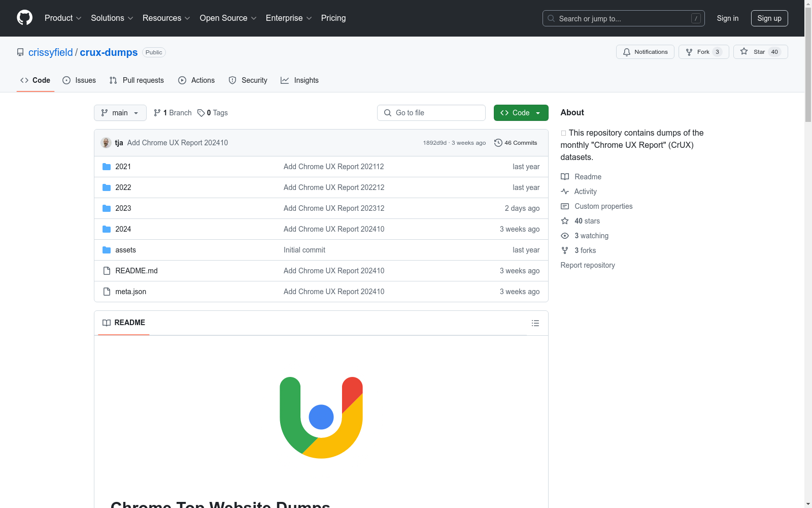Open latest commit message Add Chrome UX Report 202410
Viewport: 812px width, 508px height.
(x=178, y=143)
